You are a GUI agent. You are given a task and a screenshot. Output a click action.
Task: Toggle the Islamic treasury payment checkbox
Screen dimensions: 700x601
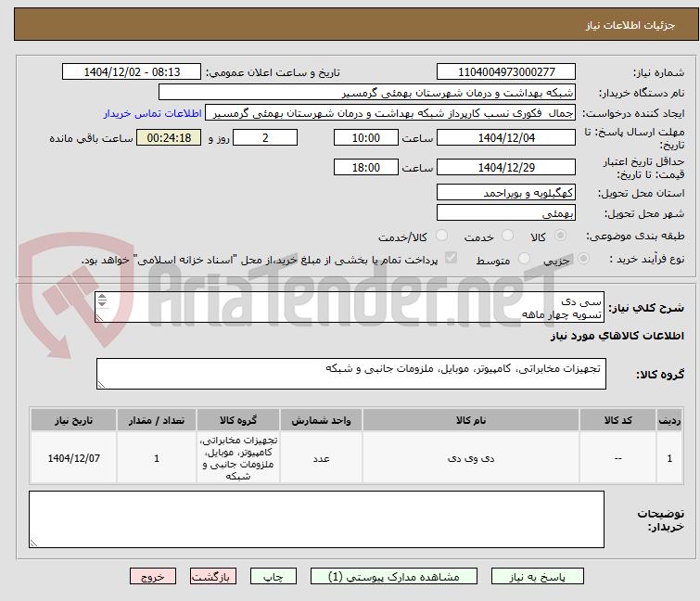[x=451, y=258]
